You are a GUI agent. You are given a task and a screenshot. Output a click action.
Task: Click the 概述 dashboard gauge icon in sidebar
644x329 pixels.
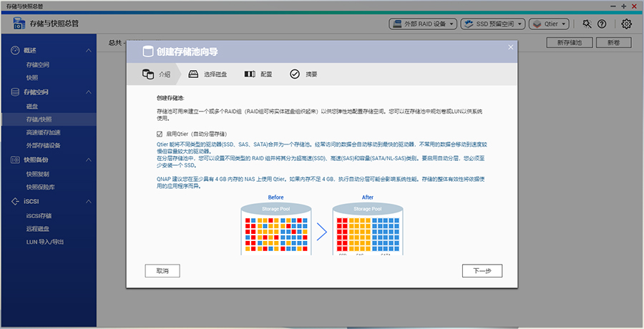coord(15,50)
